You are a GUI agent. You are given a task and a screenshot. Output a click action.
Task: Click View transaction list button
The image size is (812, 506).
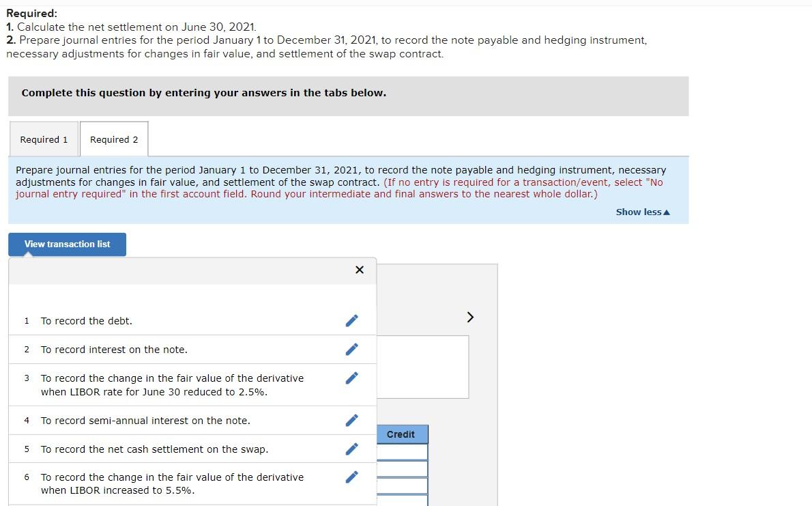coord(68,244)
